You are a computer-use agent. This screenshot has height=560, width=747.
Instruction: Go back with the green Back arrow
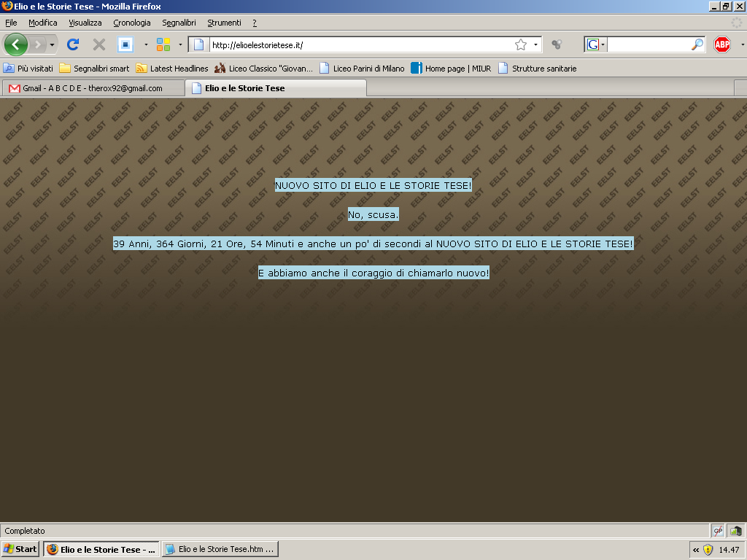16,44
